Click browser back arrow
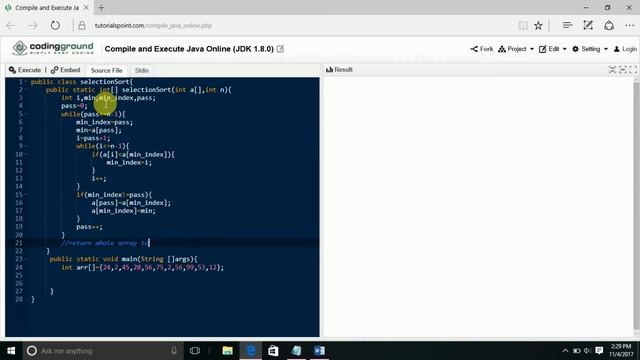Screen dimensions: 640x360 [x=11, y=26]
